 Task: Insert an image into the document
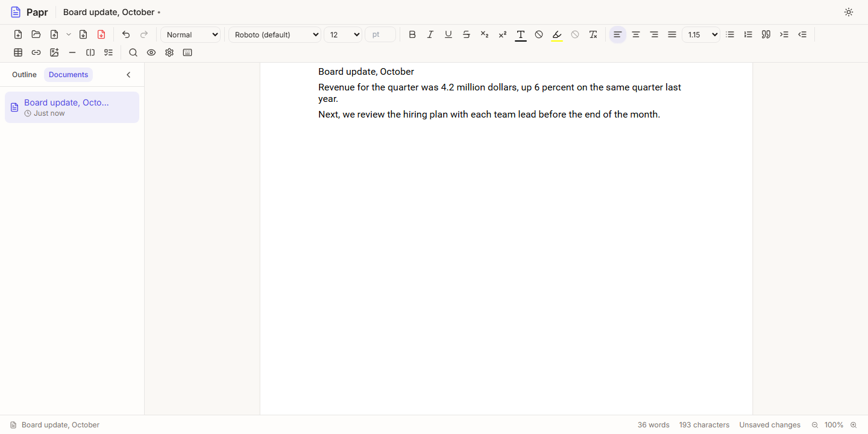[54, 52]
